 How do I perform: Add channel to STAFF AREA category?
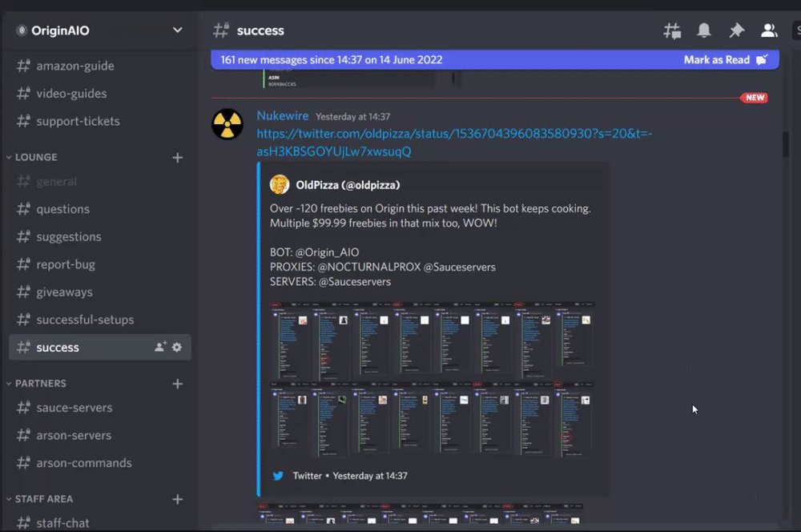click(x=177, y=499)
